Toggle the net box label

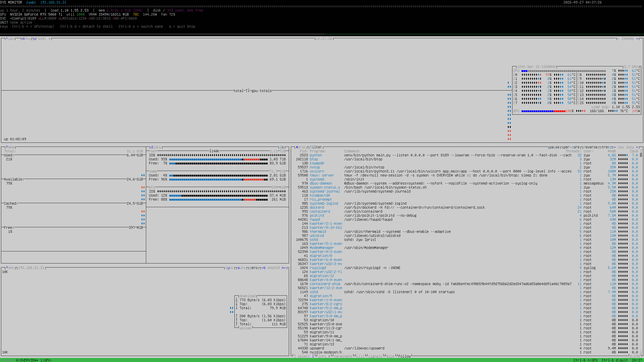click(10, 268)
